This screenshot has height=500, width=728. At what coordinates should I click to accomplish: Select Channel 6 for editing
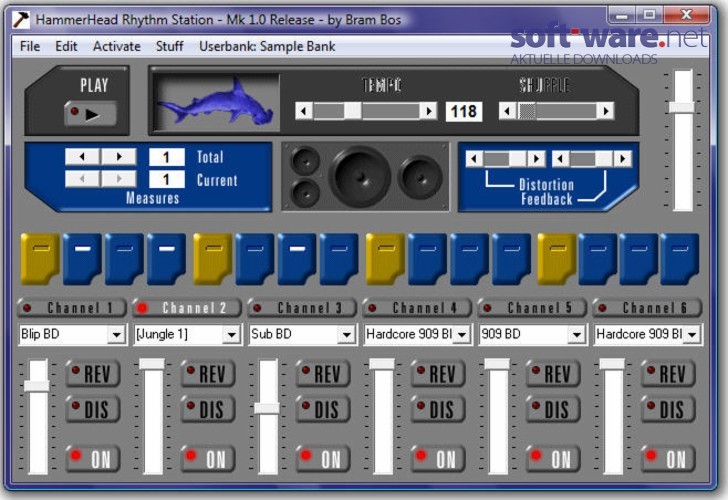647,308
